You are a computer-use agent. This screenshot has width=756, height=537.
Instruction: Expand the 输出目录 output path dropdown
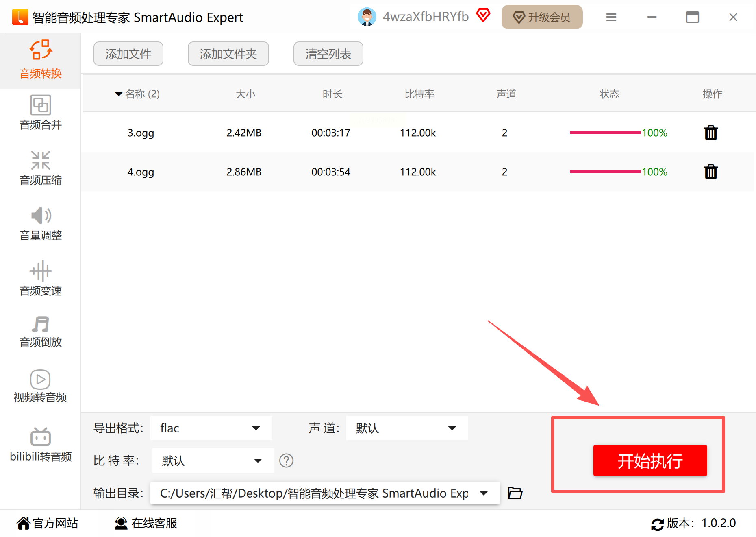coord(484,493)
